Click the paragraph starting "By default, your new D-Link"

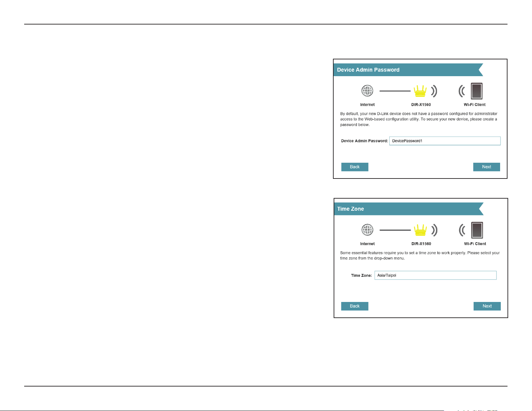pyautogui.click(x=419, y=119)
